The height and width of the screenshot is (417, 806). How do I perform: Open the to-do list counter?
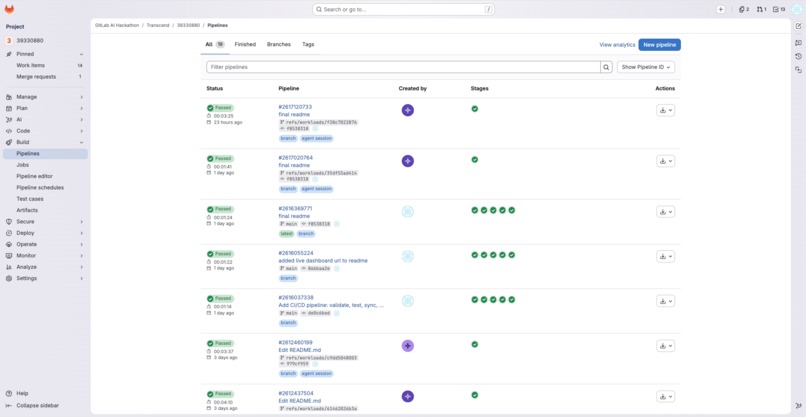pyautogui.click(x=779, y=9)
